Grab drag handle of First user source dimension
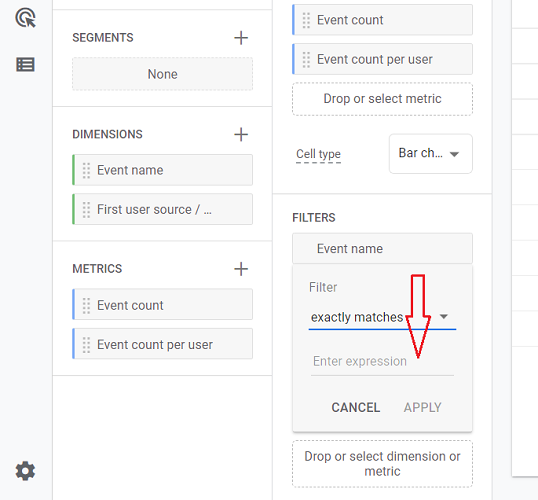 86,209
